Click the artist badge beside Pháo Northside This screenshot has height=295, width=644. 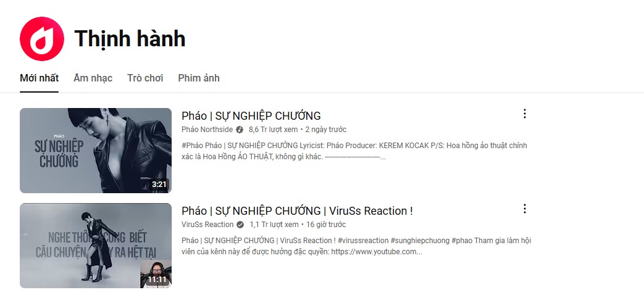click(x=240, y=130)
